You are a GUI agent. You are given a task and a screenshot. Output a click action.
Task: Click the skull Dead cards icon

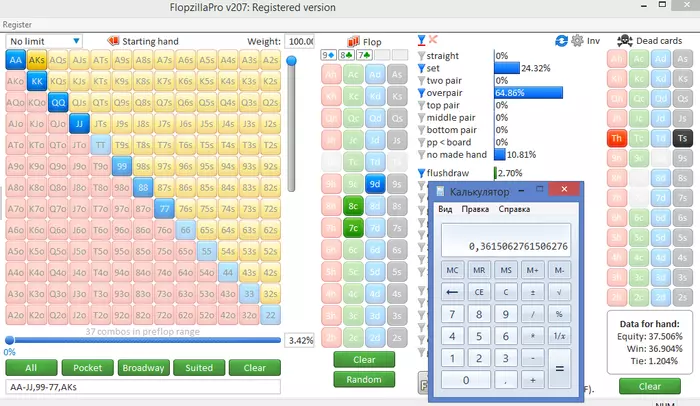pyautogui.click(x=625, y=41)
